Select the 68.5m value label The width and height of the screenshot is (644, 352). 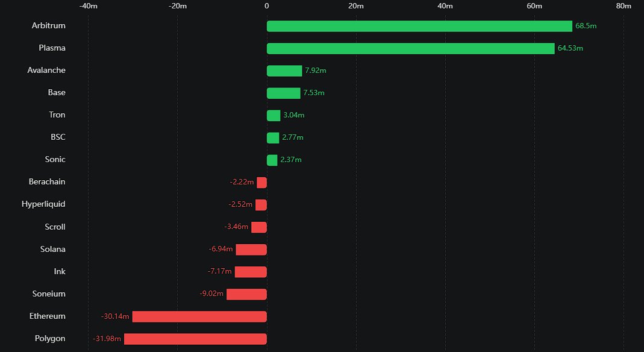tap(586, 26)
